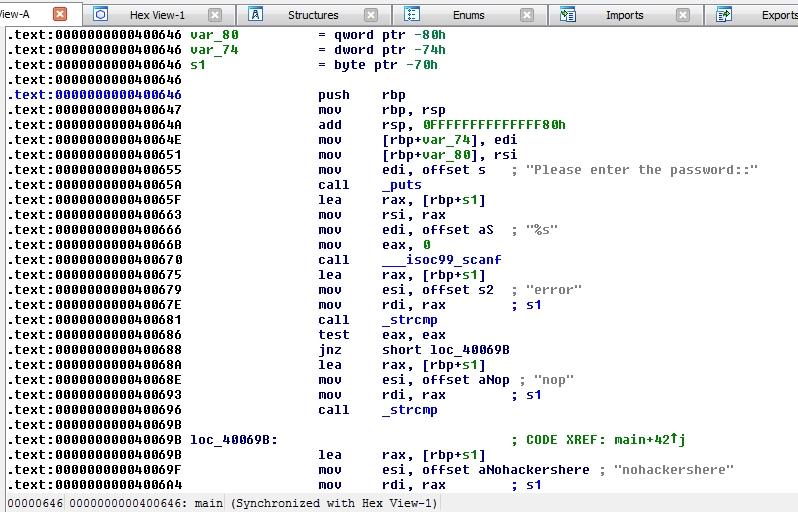This screenshot has height=512, width=798.
Task: Open the Enums tab
Action: [468, 15]
